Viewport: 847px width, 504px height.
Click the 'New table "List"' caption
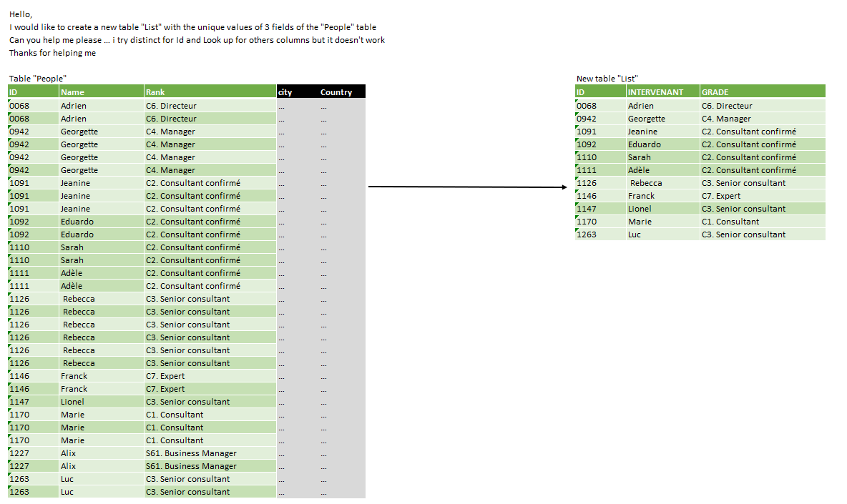(607, 79)
